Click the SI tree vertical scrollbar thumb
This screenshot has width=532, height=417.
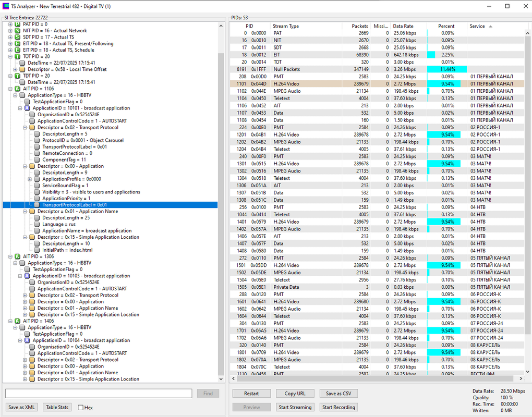click(221, 214)
